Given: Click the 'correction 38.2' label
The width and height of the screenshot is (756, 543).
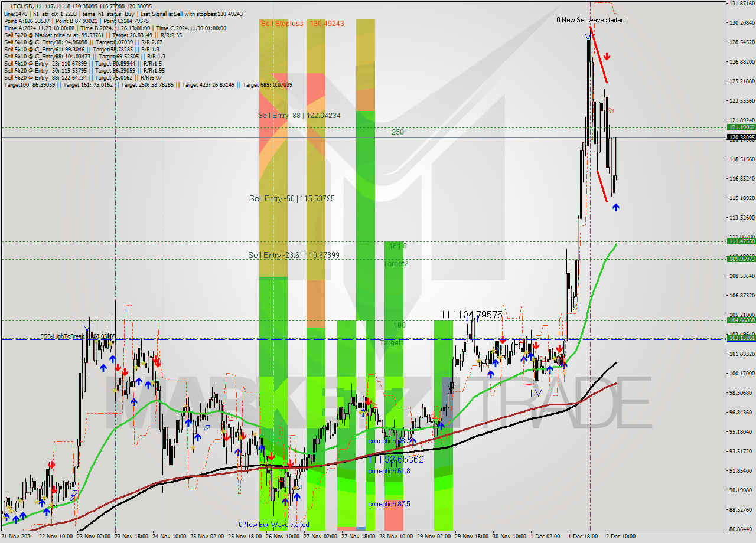Looking at the screenshot, I should [389, 441].
